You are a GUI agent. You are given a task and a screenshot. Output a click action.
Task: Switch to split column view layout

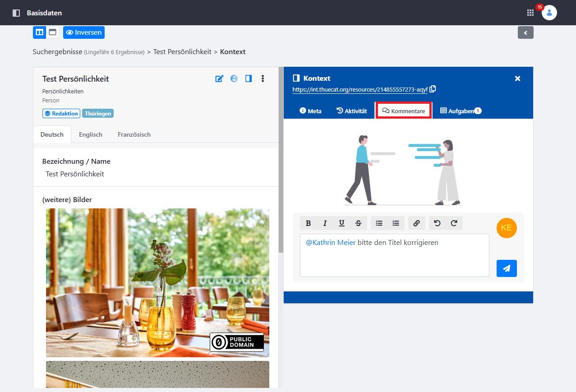click(x=40, y=32)
